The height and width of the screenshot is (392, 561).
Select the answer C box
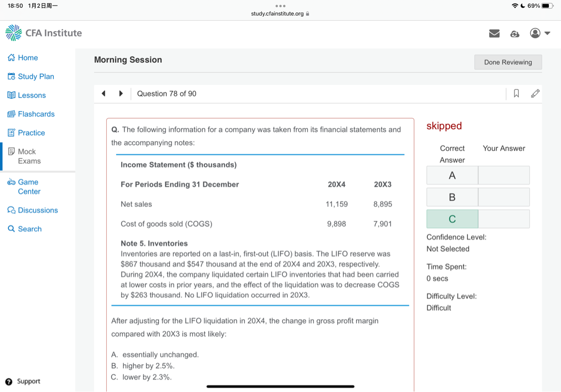(x=452, y=219)
